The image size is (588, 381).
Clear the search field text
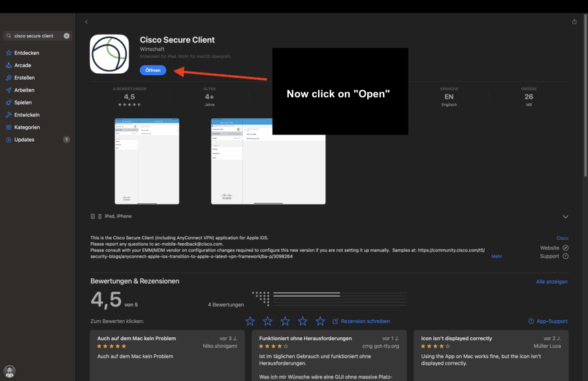[x=67, y=36]
